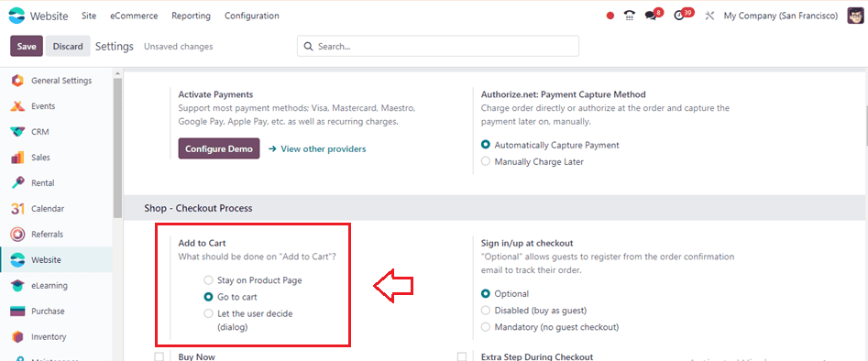Click the Inventory box icon
The image size is (868, 361).
click(17, 336)
